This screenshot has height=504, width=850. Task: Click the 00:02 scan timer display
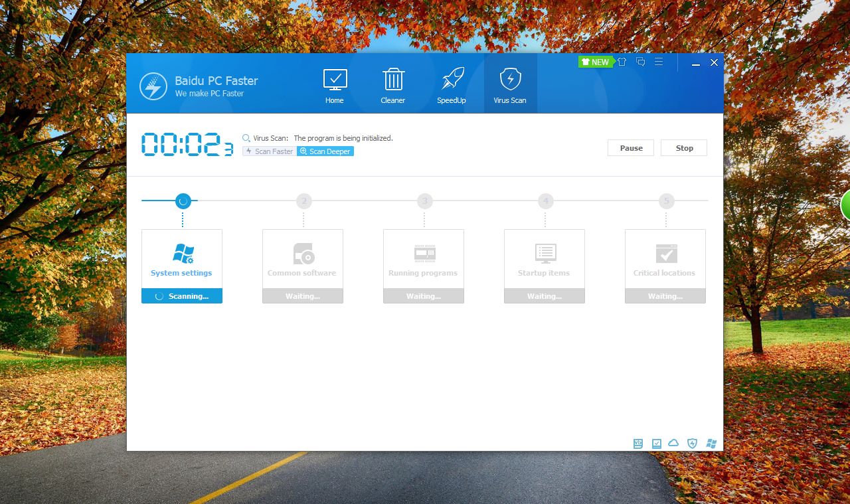click(187, 145)
